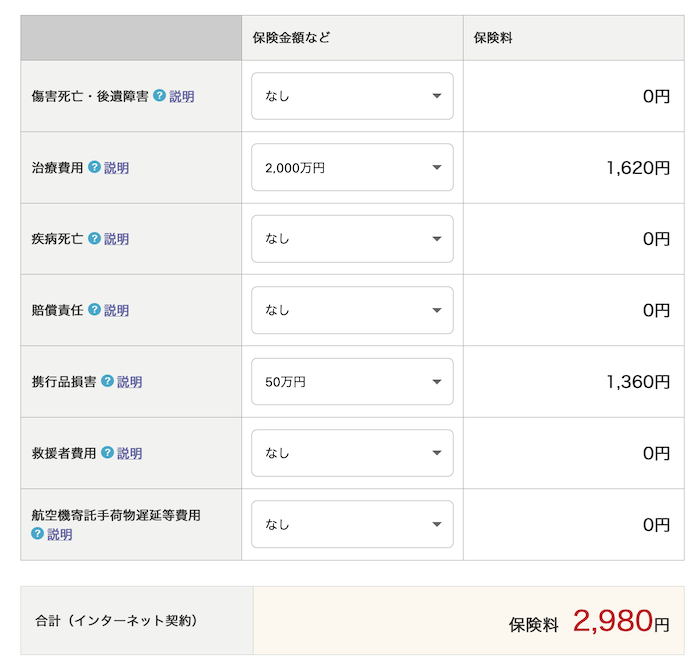694x667 pixels.
Task: Expand 救援者費用 amount dropdown
Action: click(x=352, y=453)
